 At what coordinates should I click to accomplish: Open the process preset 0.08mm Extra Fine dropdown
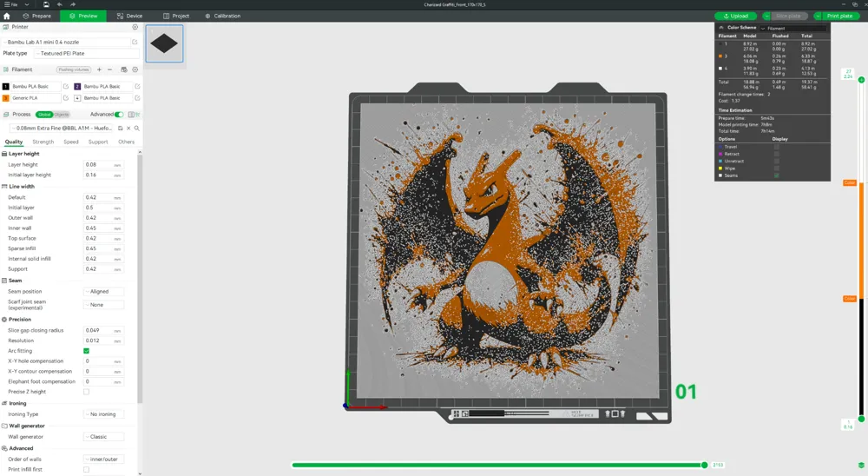[x=62, y=128]
